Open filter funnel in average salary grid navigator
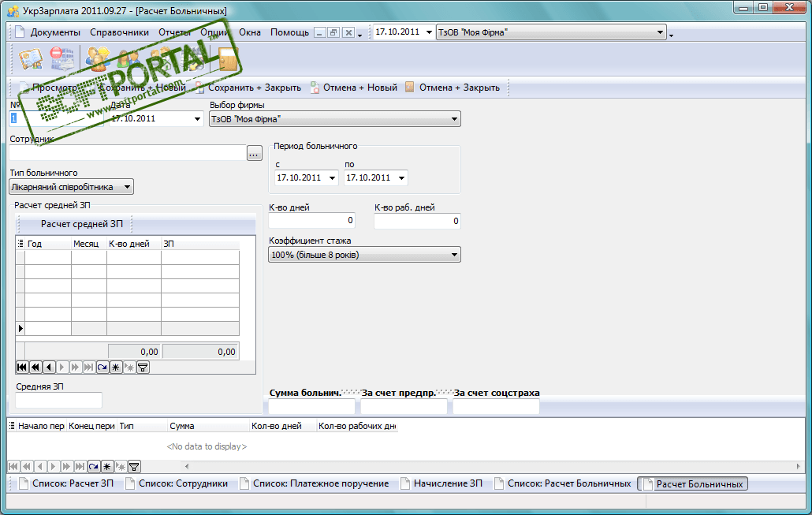 (143, 368)
